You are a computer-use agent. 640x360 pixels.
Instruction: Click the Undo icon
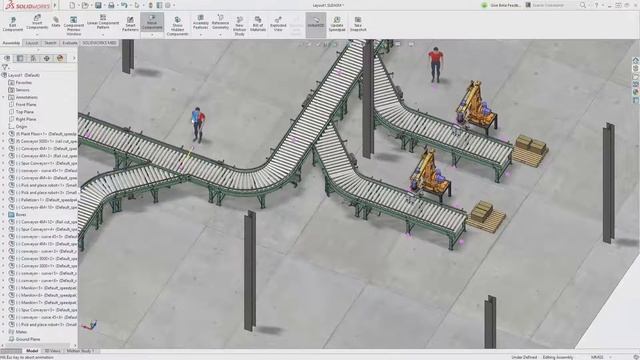124,5
